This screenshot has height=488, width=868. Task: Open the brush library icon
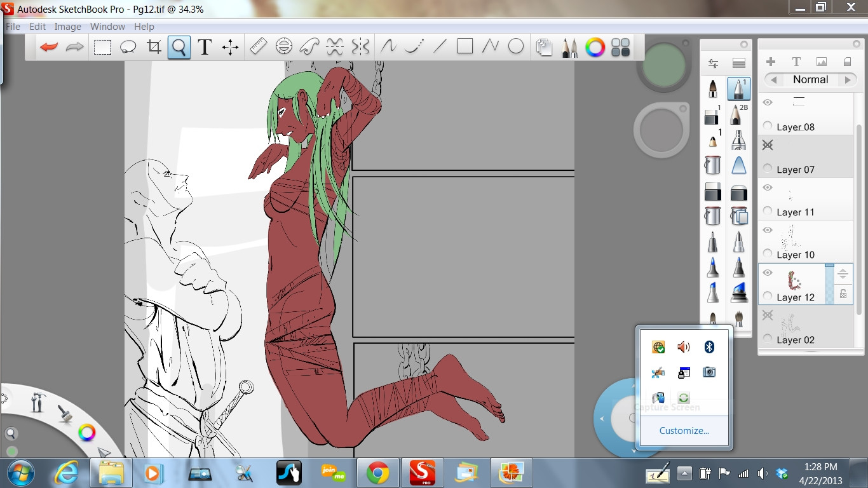pyautogui.click(x=738, y=64)
